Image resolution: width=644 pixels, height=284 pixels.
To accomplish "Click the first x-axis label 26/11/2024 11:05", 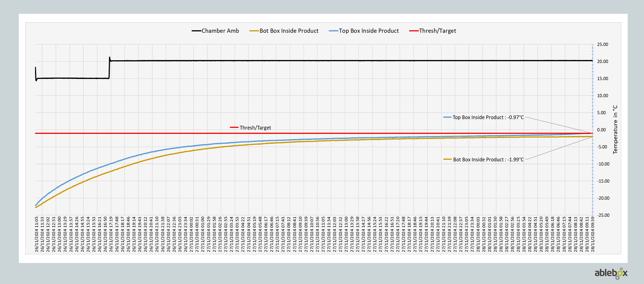I will 37,234.
